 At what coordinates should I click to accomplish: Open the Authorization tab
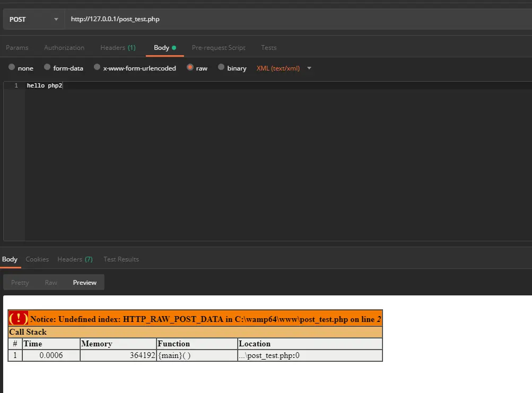pyautogui.click(x=64, y=48)
